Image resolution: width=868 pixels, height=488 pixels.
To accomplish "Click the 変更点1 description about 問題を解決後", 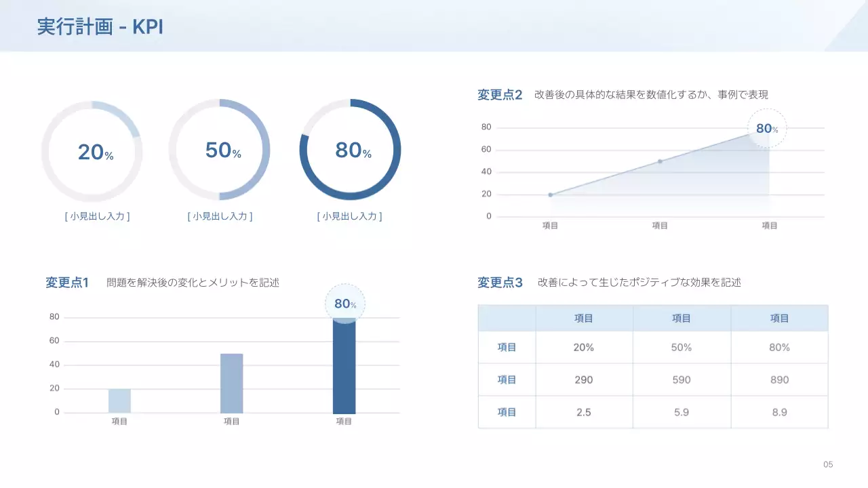I will pos(193,283).
